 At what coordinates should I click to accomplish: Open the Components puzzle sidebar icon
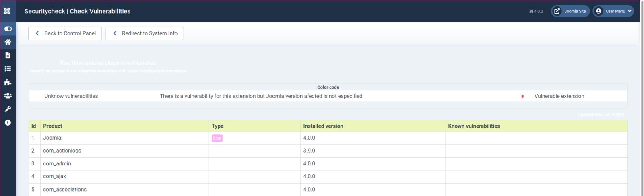8,83
